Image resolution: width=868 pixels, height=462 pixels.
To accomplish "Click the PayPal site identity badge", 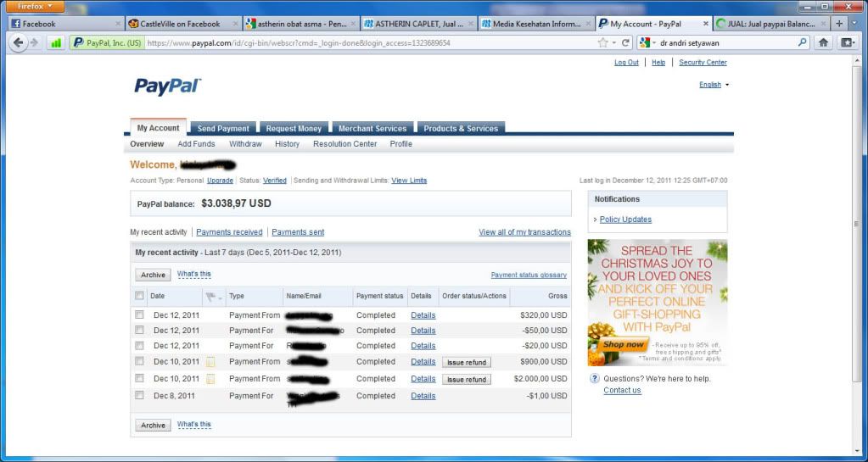I will 108,42.
